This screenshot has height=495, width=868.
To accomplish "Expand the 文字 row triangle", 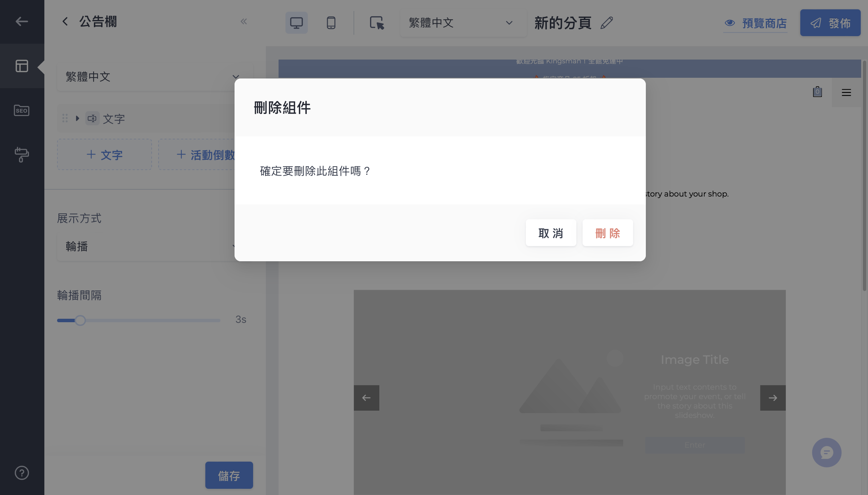I will (x=77, y=118).
